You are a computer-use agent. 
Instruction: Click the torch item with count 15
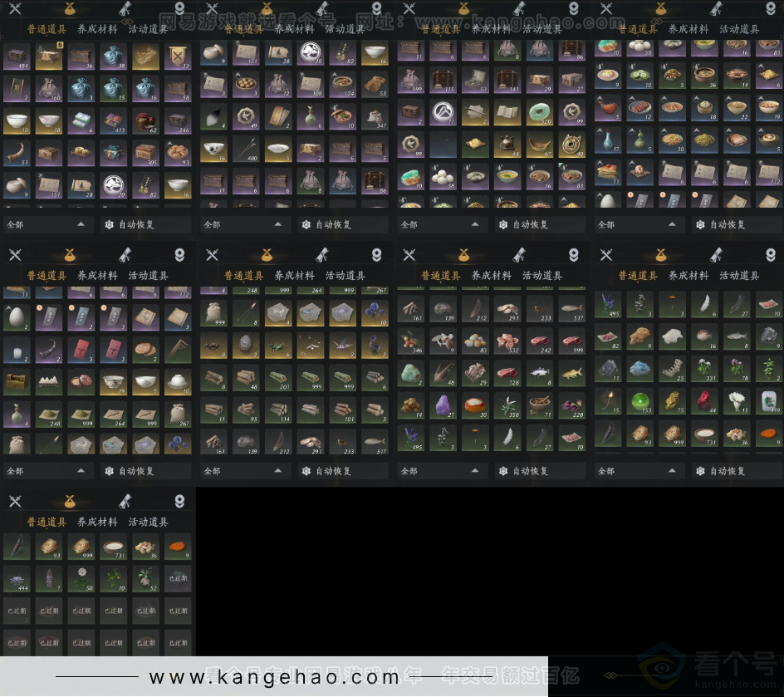[608, 401]
